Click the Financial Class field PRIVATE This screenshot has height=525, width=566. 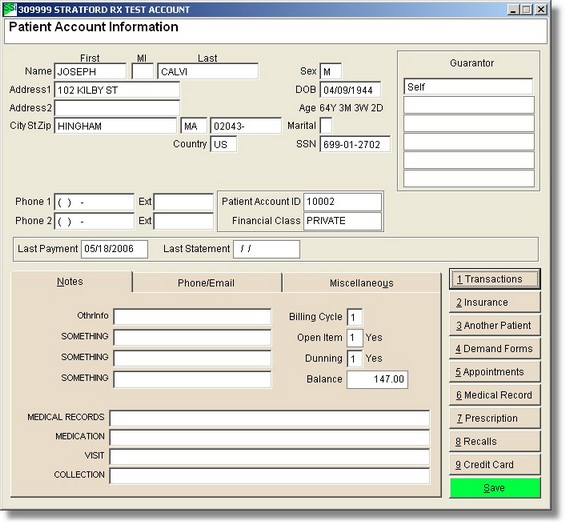[343, 221]
